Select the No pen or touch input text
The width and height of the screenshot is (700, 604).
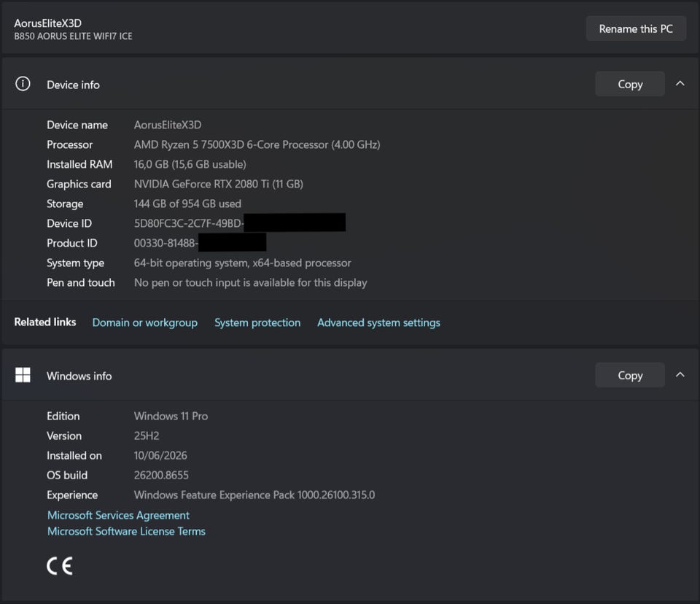[250, 282]
